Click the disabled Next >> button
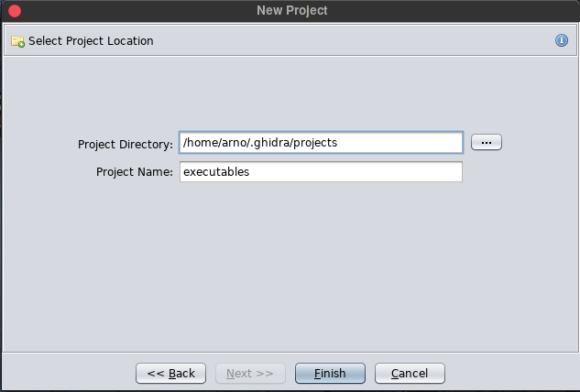This screenshot has height=392, width=580. click(250, 373)
